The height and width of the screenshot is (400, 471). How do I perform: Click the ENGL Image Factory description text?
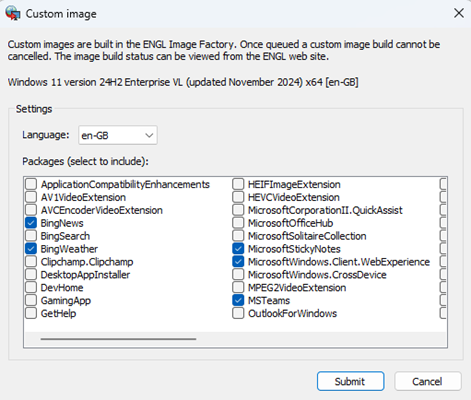(x=224, y=50)
